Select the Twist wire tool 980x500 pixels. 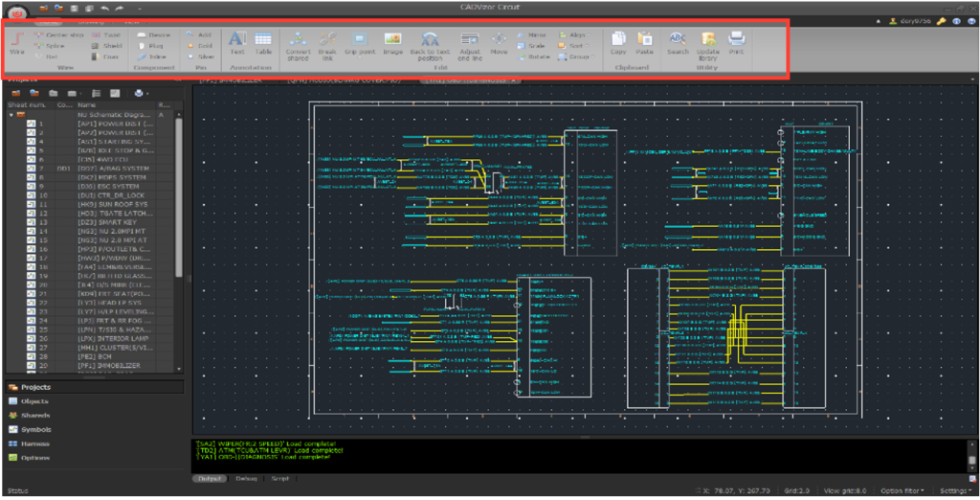[106, 35]
